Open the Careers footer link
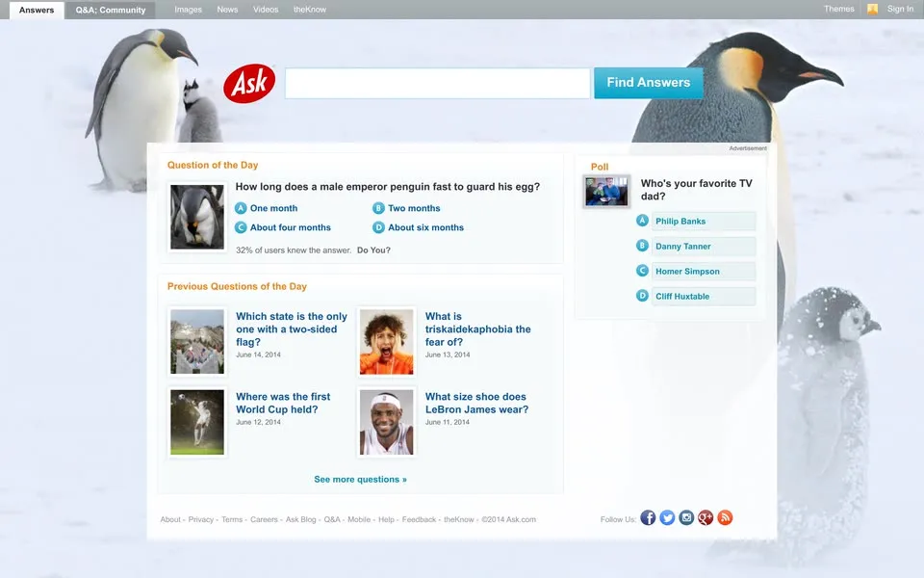This screenshot has height=578, width=924. coord(264,519)
